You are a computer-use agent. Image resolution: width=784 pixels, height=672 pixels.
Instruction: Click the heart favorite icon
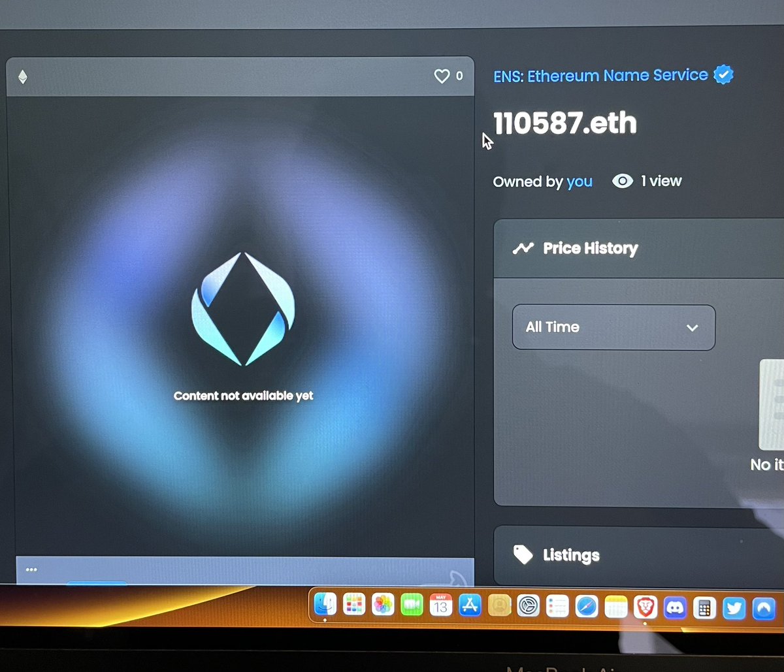442,76
